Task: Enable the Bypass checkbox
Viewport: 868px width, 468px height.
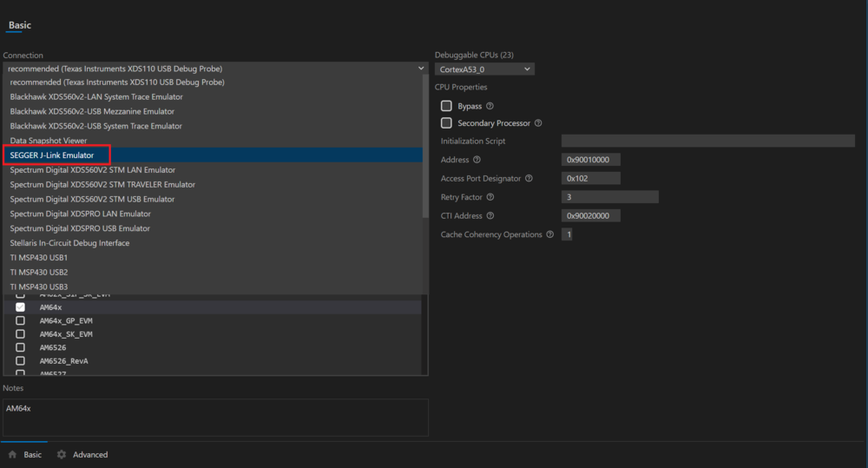Action: (446, 106)
